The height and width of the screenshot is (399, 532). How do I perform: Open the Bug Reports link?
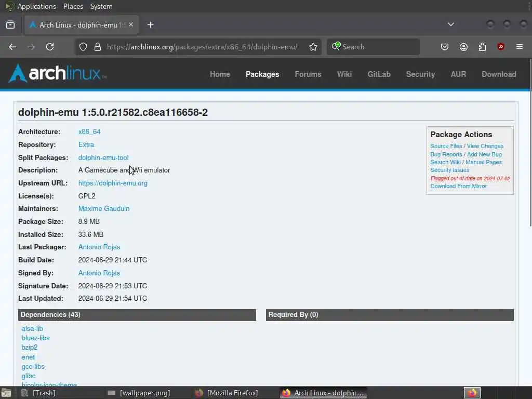click(x=446, y=154)
